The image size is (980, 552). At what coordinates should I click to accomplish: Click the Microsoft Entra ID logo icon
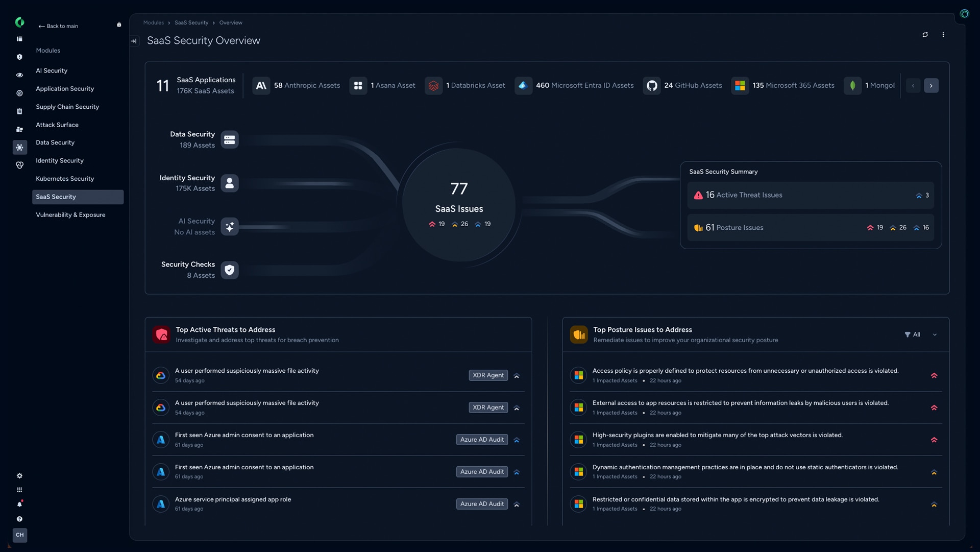pos(523,86)
